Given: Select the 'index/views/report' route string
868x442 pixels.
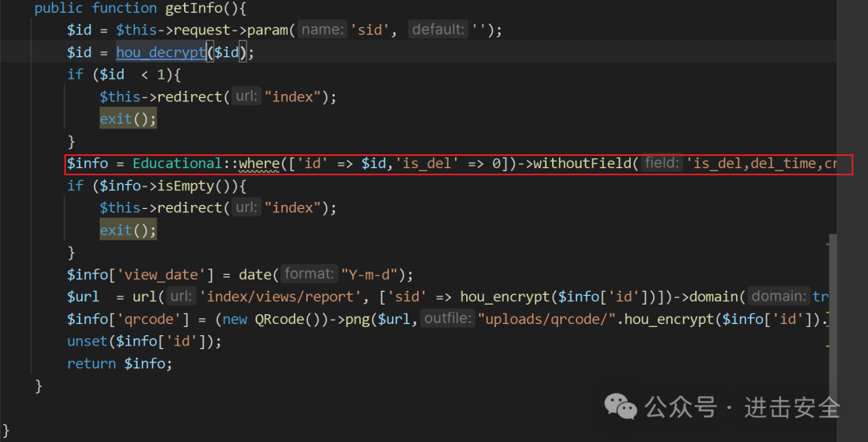Looking at the screenshot, I should (x=280, y=297).
